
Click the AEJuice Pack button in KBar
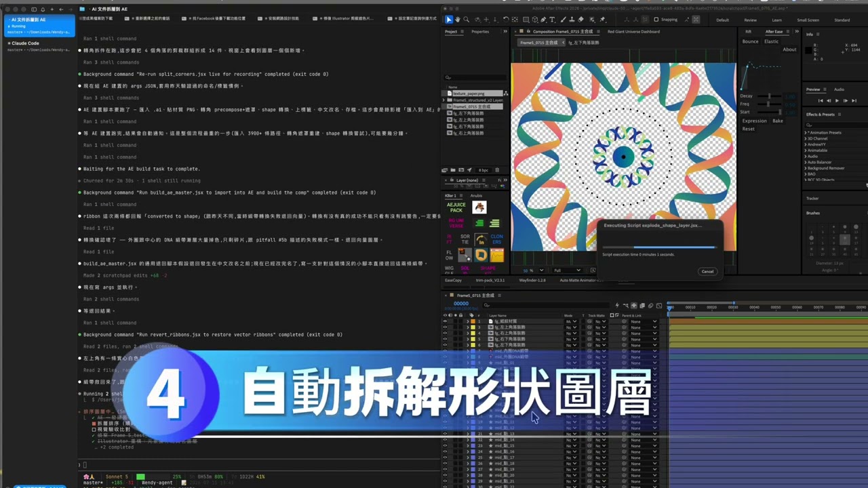click(456, 207)
